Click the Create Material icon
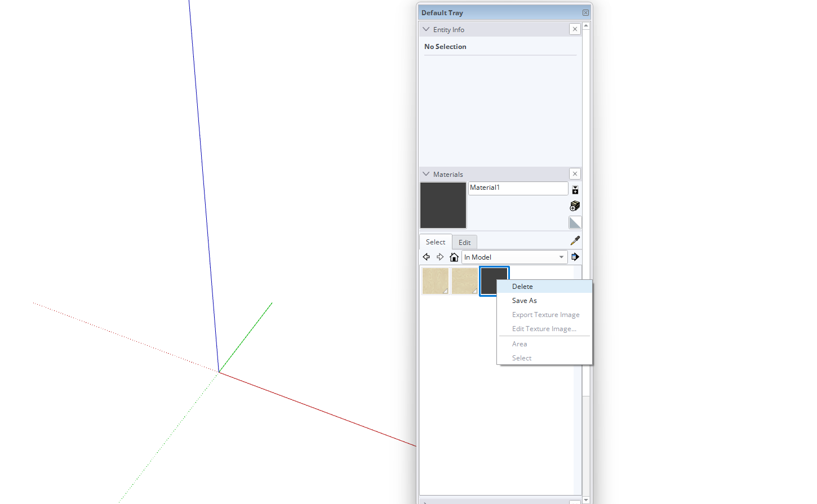 (x=575, y=206)
